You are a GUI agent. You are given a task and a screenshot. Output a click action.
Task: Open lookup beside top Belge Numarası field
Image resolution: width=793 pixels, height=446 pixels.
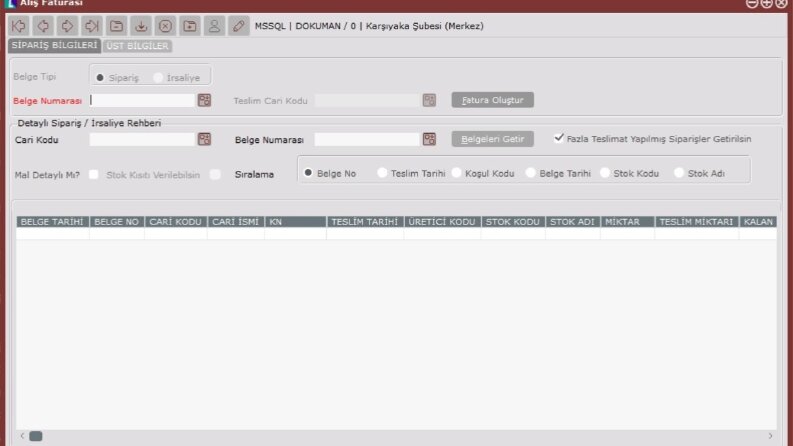(204, 100)
